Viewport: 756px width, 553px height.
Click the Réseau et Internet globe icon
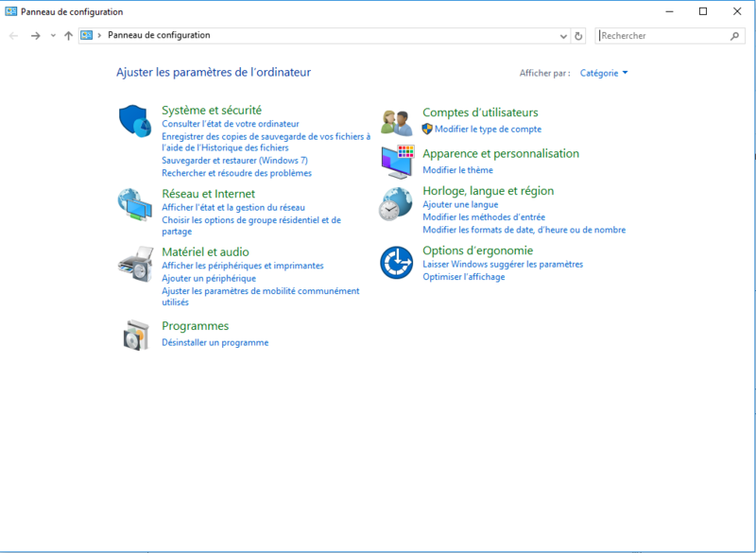point(134,204)
